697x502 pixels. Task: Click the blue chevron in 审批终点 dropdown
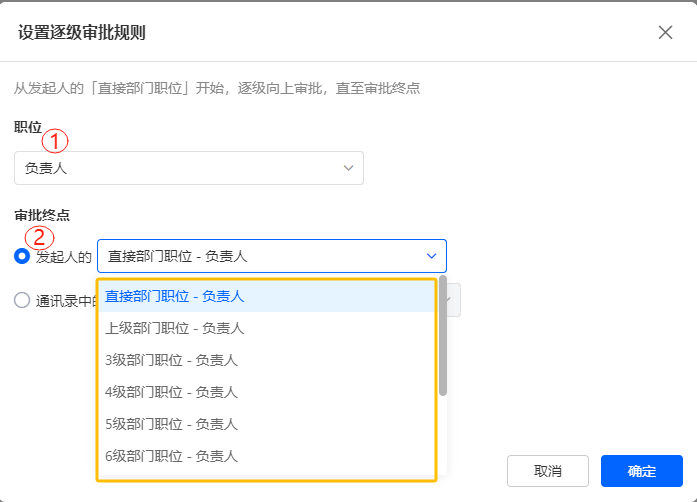pos(431,256)
